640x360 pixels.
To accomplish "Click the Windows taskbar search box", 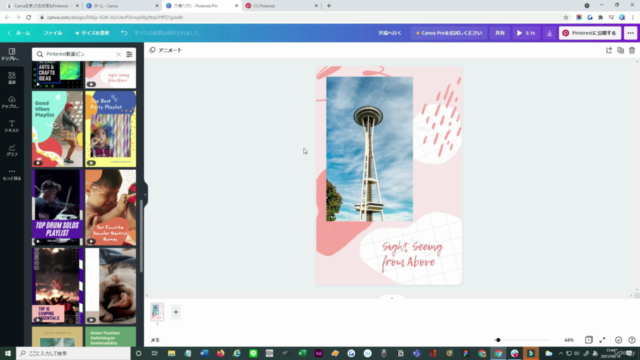I will pos(73,353).
